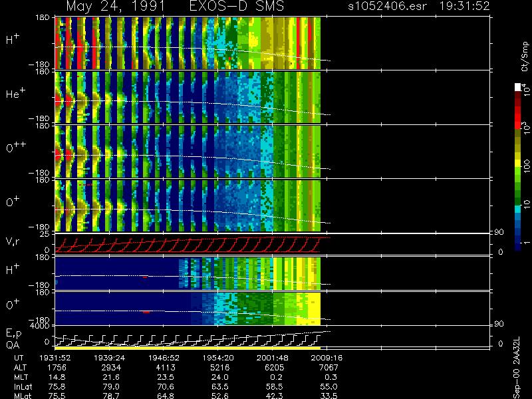The width and height of the screenshot is (532, 399).
Task: Select the 'V,r' panel label
Action: 13,241
